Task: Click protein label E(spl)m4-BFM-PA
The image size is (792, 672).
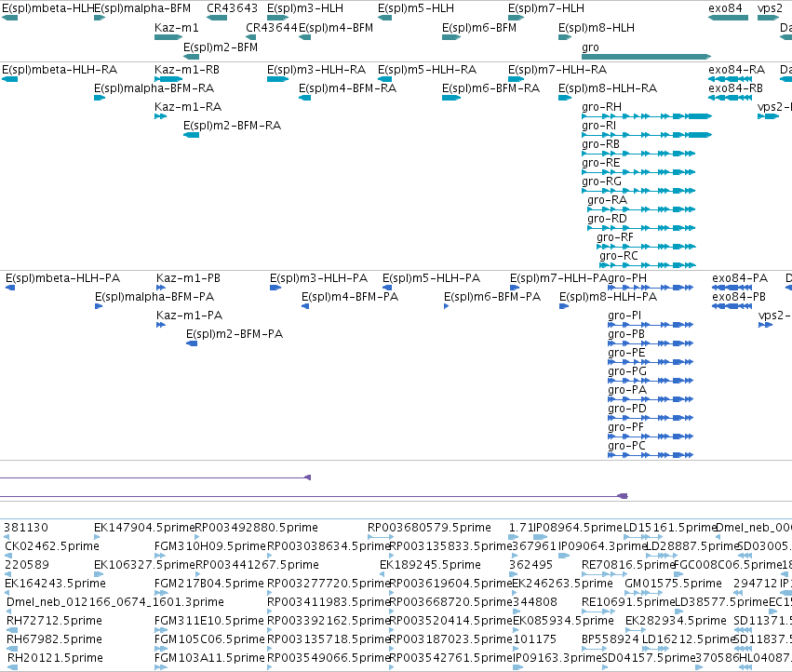Action: (x=350, y=297)
